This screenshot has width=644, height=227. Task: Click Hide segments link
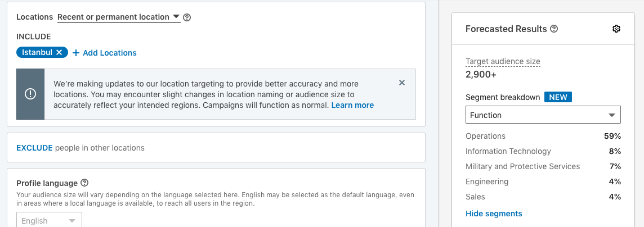[494, 214]
